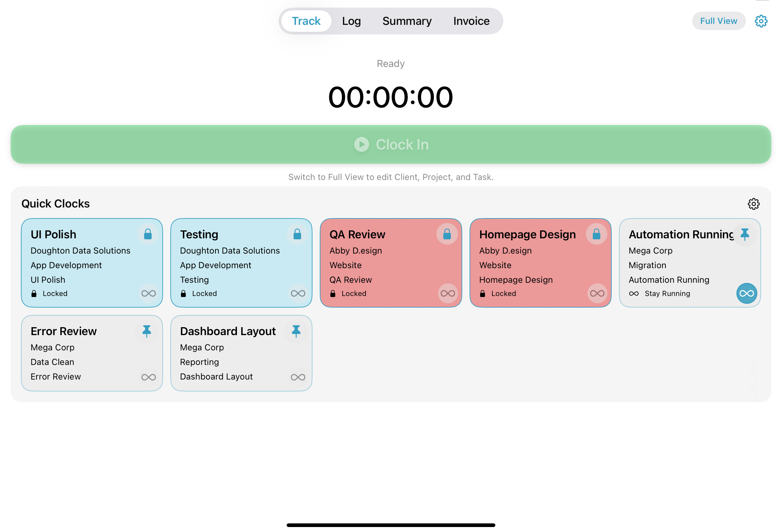
Task: Click the Full View button
Action: pos(719,21)
